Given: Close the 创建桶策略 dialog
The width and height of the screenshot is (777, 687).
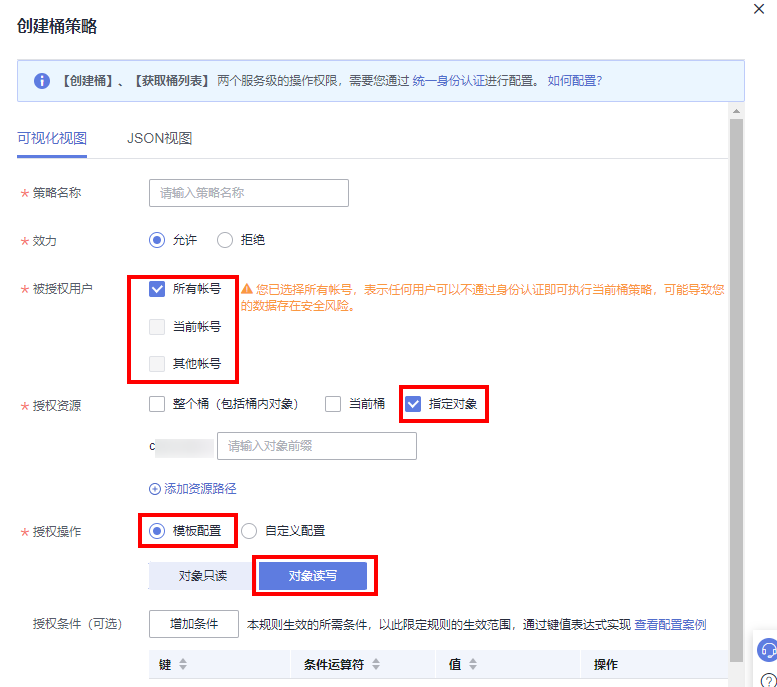Looking at the screenshot, I should [758, 9].
